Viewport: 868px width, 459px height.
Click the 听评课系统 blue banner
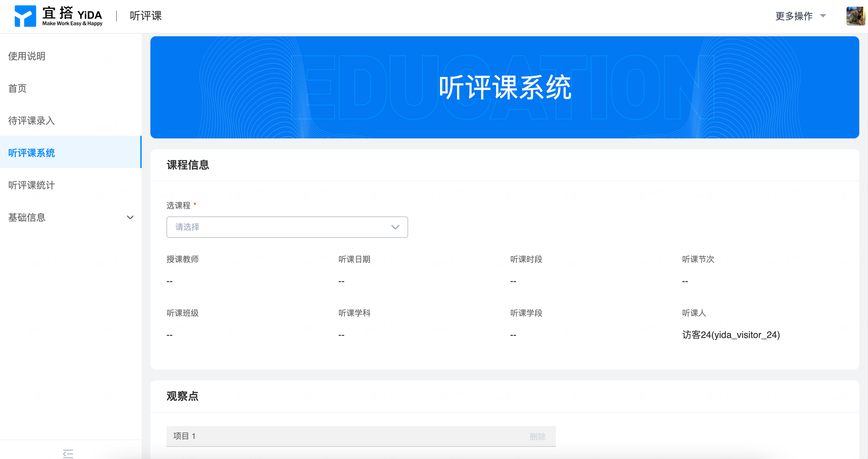pyautogui.click(x=504, y=87)
